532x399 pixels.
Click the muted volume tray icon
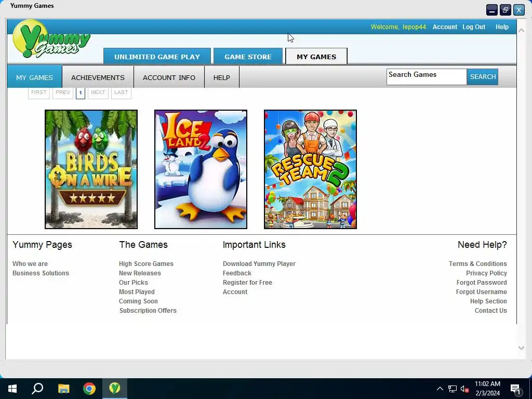[464, 389]
